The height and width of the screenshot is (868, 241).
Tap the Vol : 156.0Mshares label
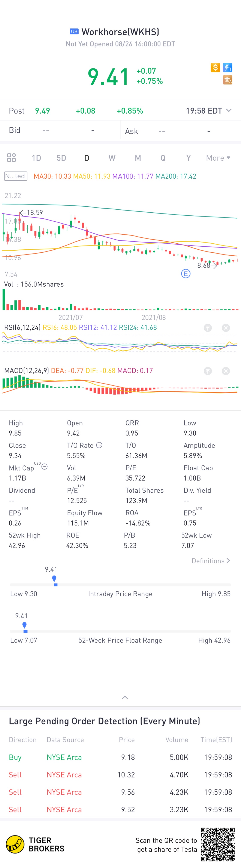coord(34,284)
